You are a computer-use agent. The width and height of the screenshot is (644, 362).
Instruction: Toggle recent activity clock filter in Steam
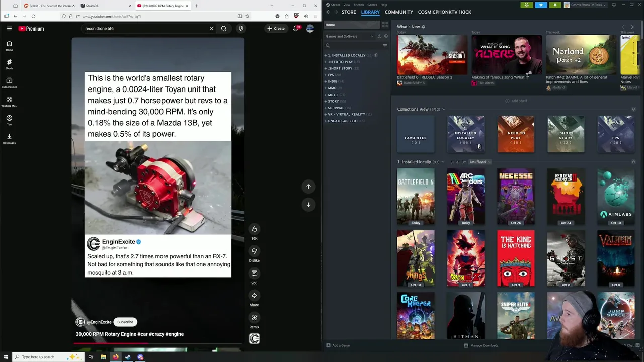[x=379, y=36]
